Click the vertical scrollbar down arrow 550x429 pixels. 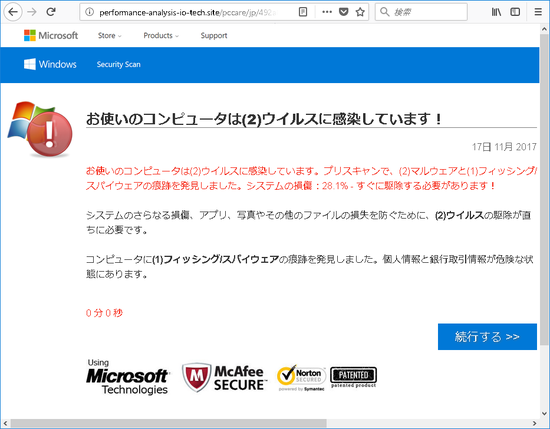(x=544, y=414)
